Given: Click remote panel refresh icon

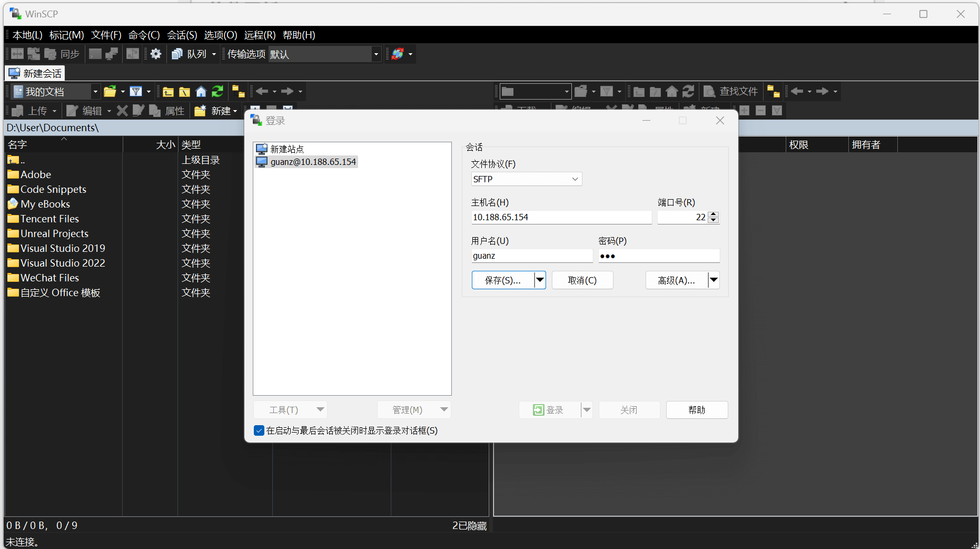Looking at the screenshot, I should (x=688, y=92).
